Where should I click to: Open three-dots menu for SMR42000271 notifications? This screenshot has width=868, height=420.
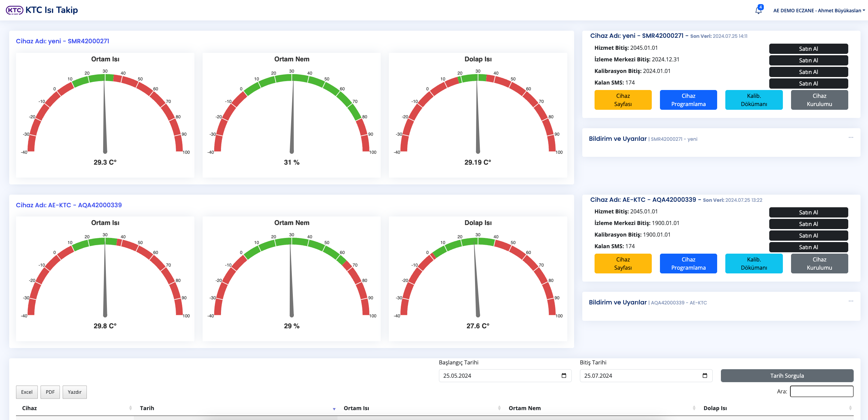[x=851, y=137]
